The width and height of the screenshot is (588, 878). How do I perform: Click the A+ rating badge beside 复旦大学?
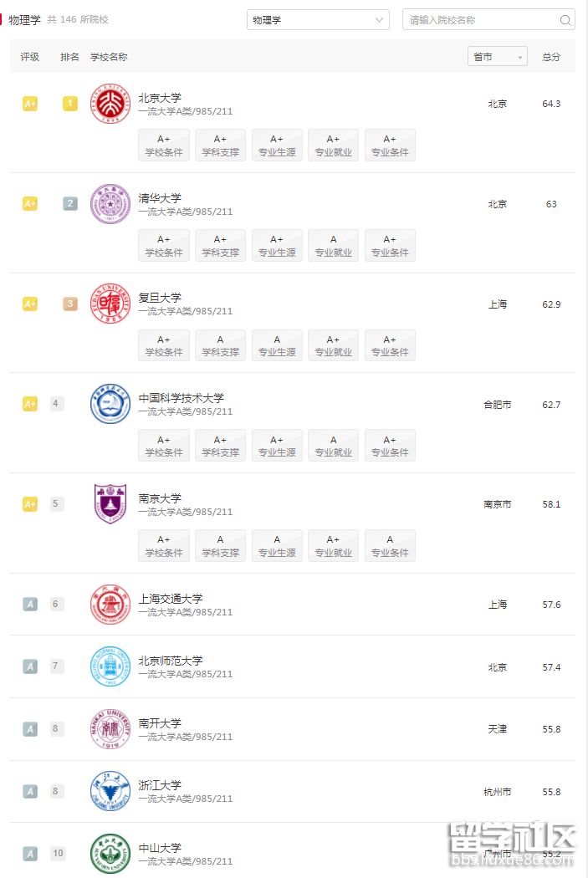(x=29, y=304)
